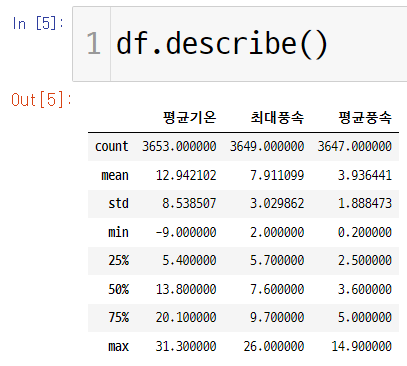Select the 50% row label

point(118,289)
